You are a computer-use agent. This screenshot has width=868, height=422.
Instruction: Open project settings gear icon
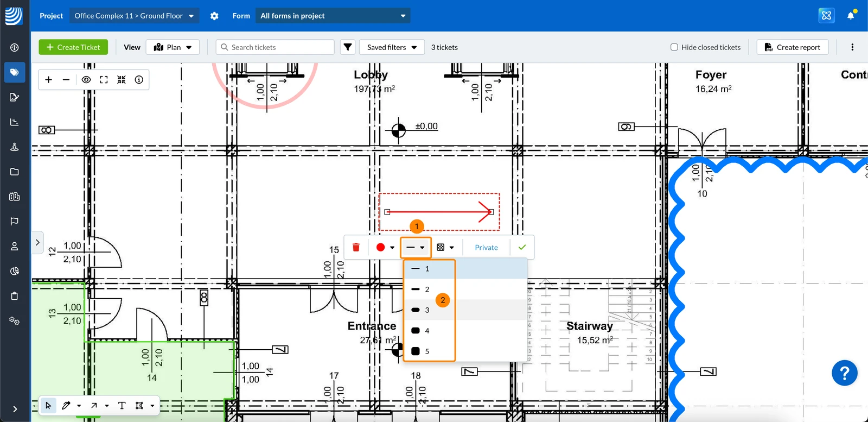[x=214, y=16]
